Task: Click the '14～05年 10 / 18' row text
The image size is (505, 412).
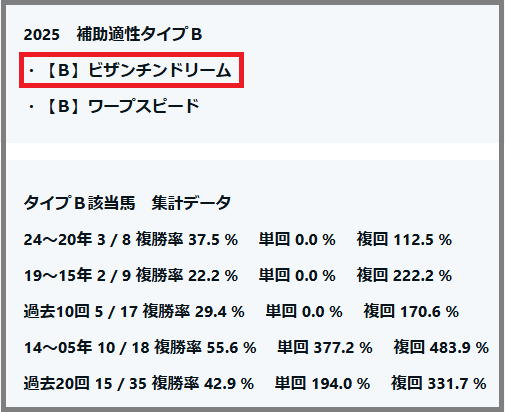Action: point(86,347)
